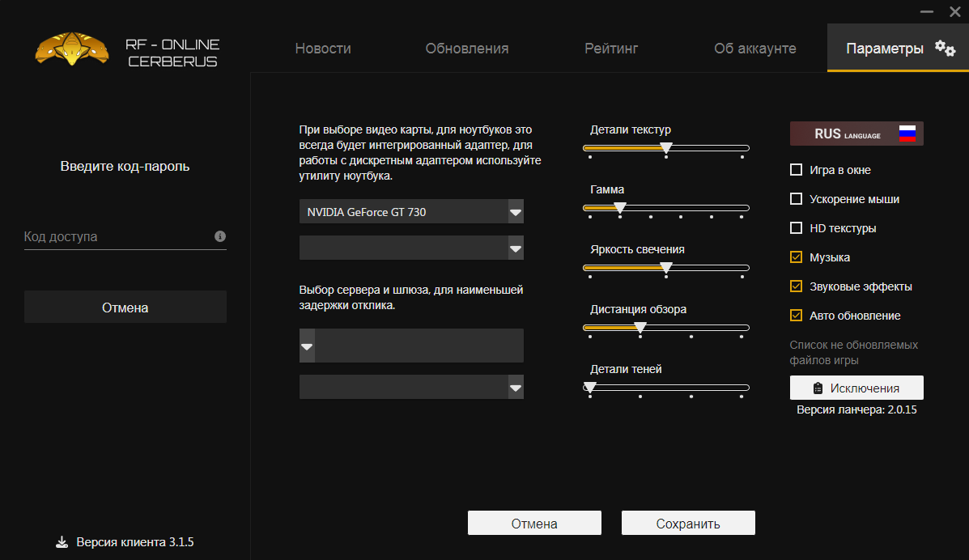
Task: Click the Russian flag language icon
Action: pos(907,134)
